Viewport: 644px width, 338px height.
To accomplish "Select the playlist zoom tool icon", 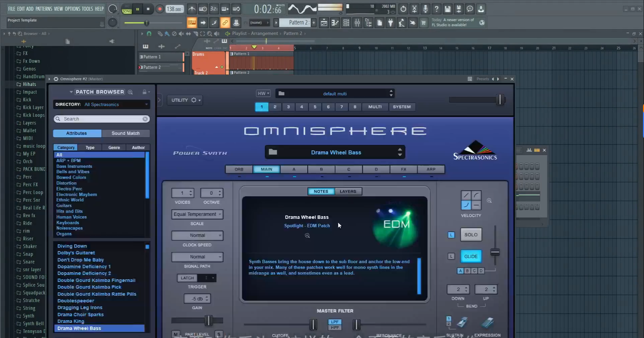I will click(x=209, y=34).
